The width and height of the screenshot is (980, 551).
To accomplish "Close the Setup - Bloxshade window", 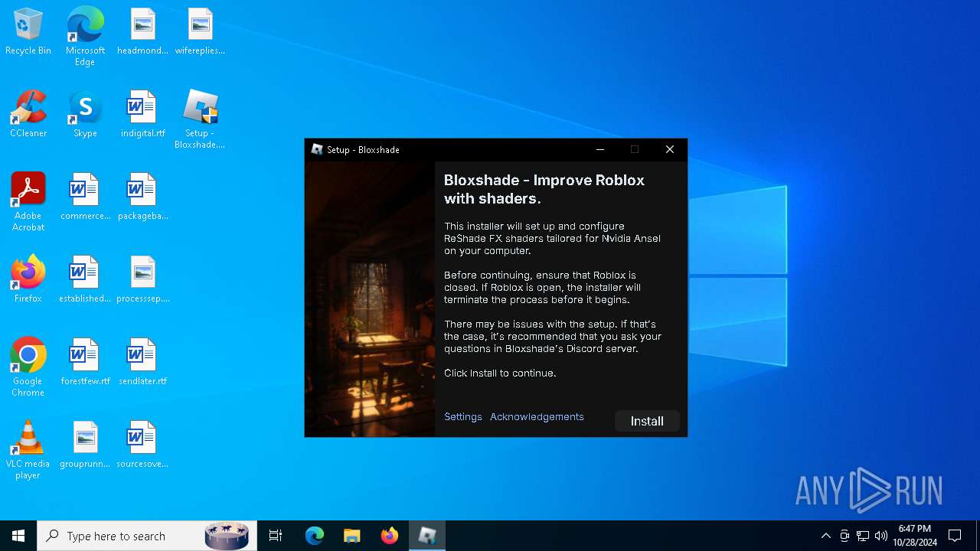I will tap(670, 149).
